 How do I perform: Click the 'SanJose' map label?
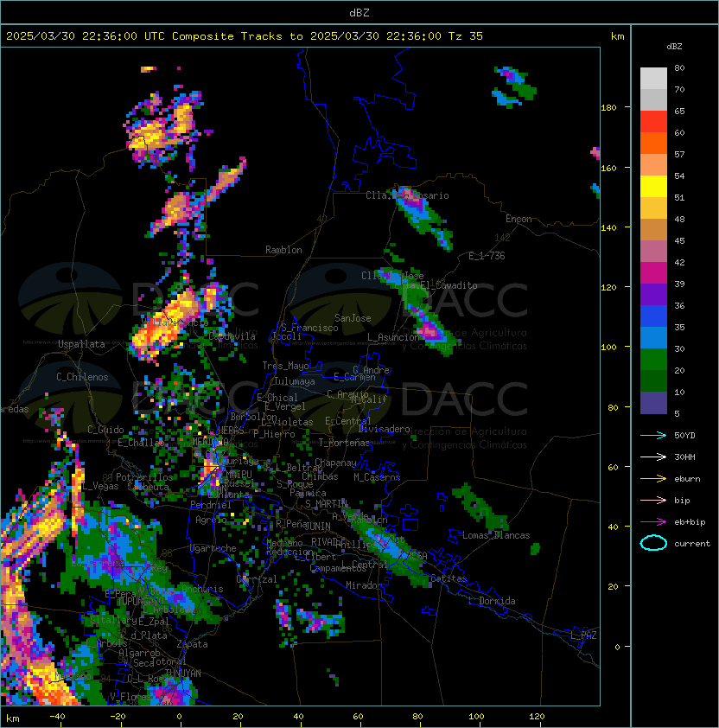coord(353,318)
